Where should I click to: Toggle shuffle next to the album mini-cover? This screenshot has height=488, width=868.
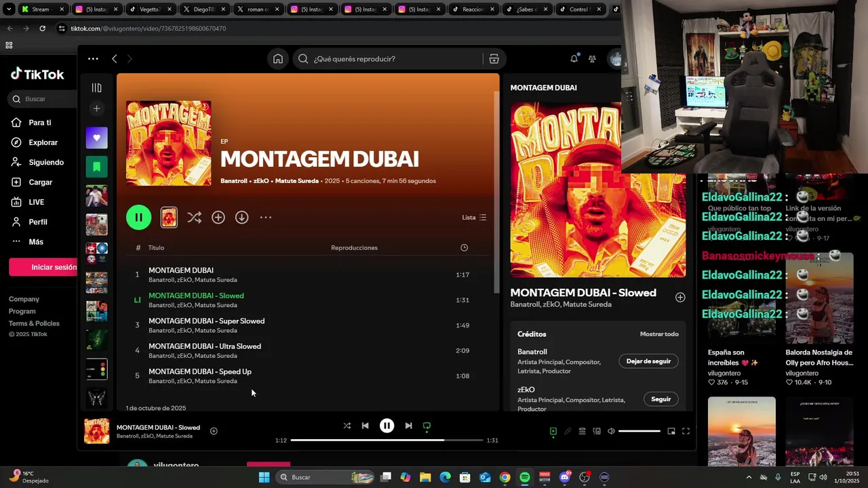[x=194, y=218]
